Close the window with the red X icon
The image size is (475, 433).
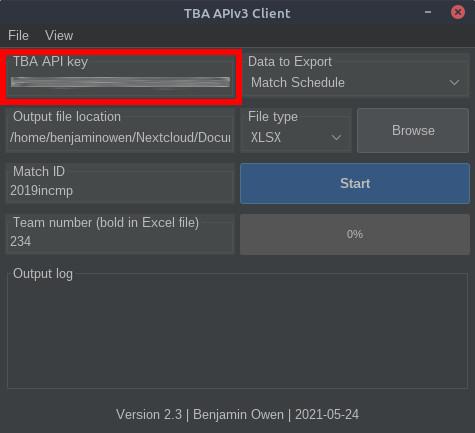click(x=458, y=12)
